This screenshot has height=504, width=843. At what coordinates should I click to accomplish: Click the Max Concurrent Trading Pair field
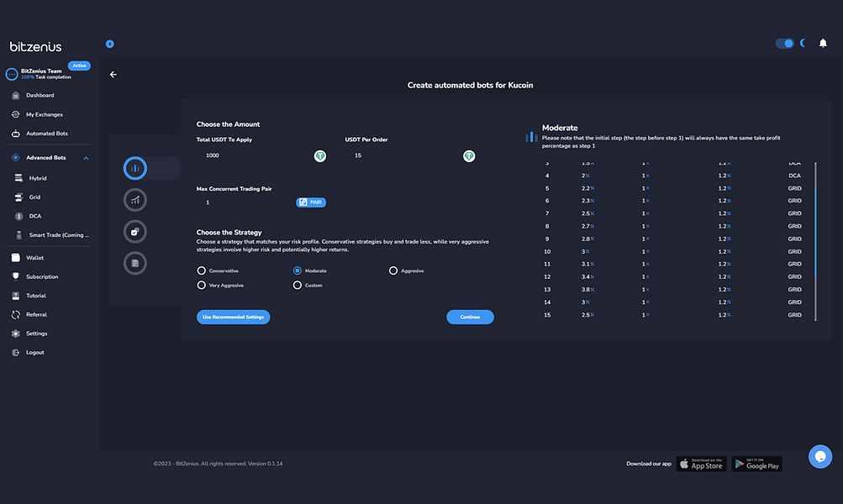point(245,202)
